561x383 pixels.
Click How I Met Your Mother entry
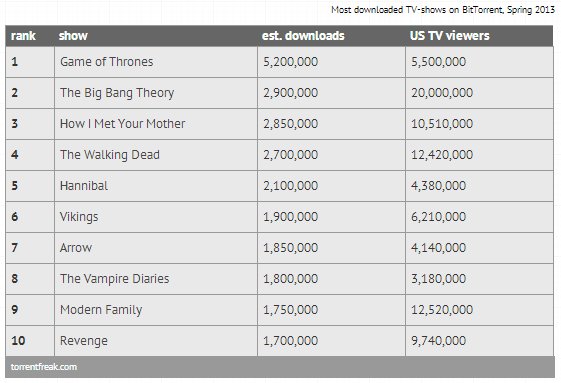(122, 123)
